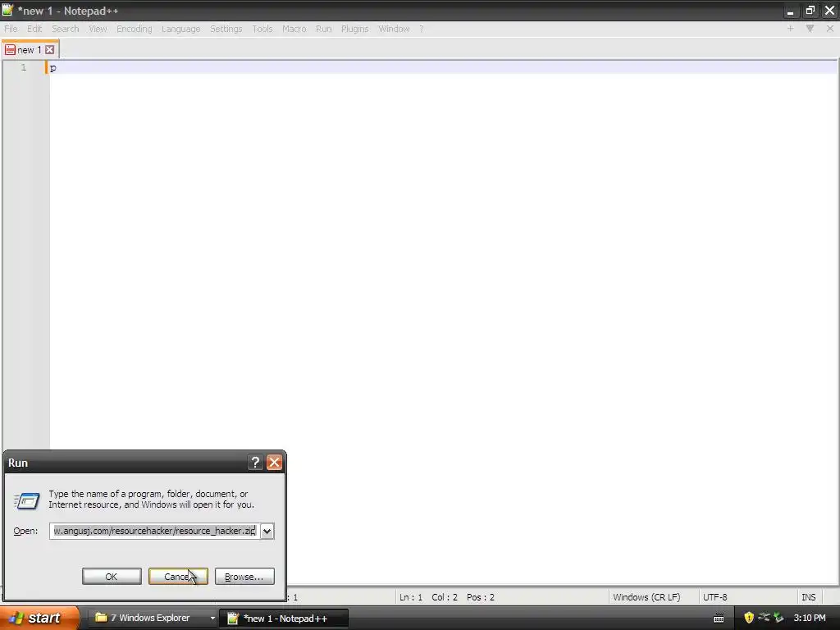Image resolution: width=840 pixels, height=630 pixels.
Task: Open the Tools menu
Action: 262,29
